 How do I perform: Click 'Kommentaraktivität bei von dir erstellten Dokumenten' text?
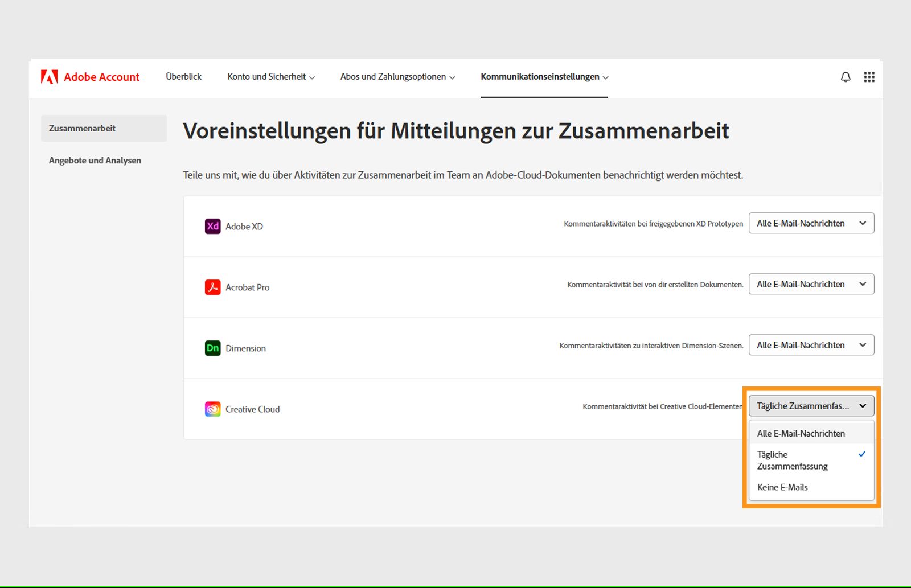(x=655, y=285)
